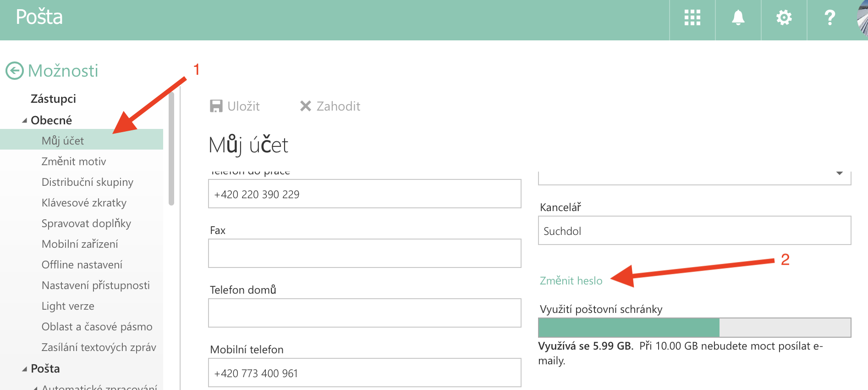Click the Změnit heslo link

(571, 281)
